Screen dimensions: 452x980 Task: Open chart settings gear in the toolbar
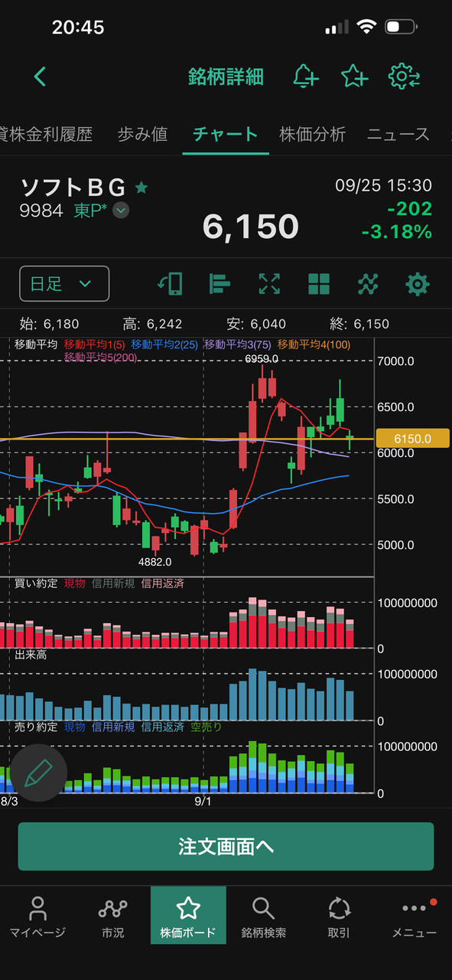(x=418, y=284)
